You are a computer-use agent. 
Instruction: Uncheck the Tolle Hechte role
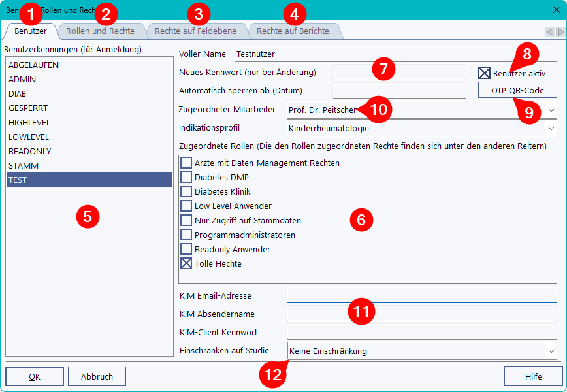[x=186, y=263]
